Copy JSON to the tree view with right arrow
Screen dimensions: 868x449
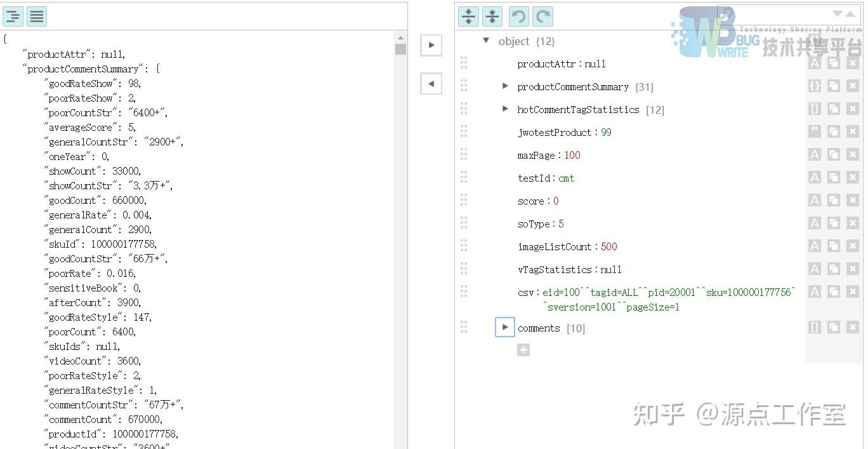pos(431,45)
